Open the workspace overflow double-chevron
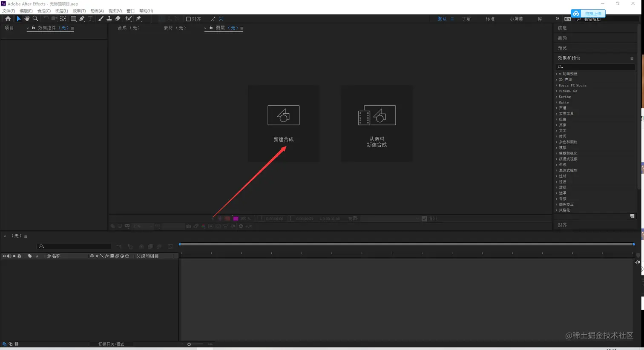Image resolution: width=644 pixels, height=350 pixels. click(x=557, y=19)
